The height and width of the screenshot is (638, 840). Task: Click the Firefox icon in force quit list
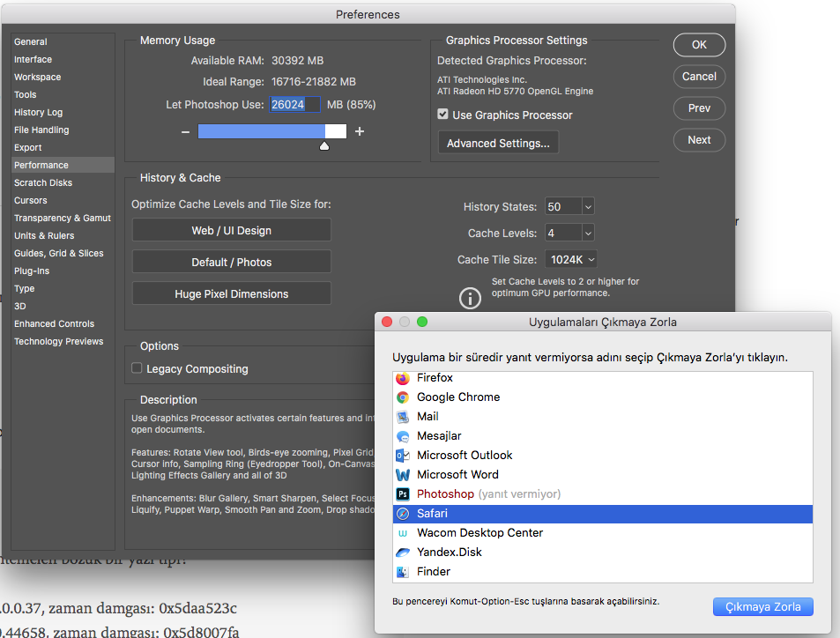(402, 378)
